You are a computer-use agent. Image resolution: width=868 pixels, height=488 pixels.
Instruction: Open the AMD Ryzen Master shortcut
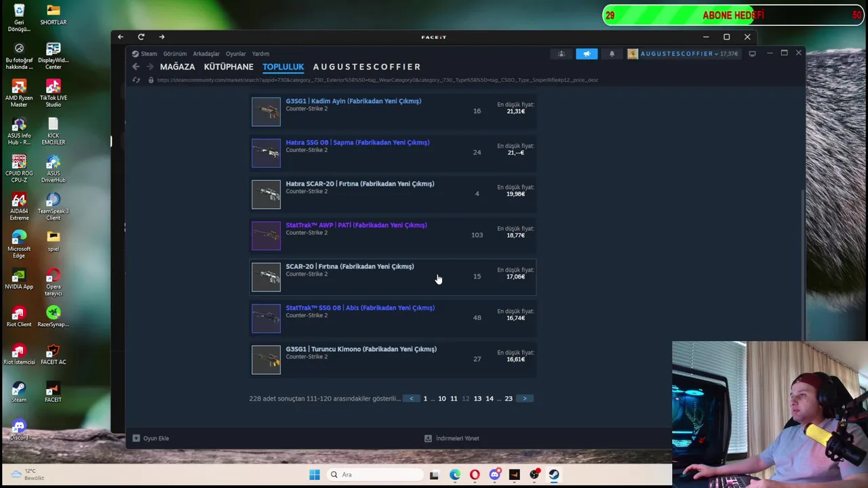click(19, 92)
